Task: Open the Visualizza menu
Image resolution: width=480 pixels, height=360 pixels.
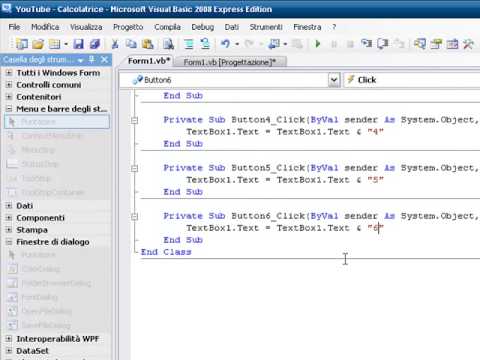Action: pos(86,27)
